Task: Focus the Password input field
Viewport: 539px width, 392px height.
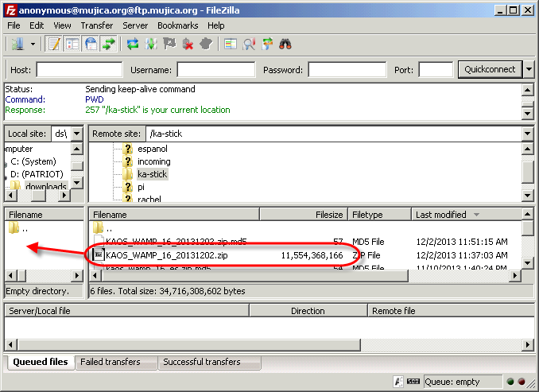Action: (x=347, y=70)
